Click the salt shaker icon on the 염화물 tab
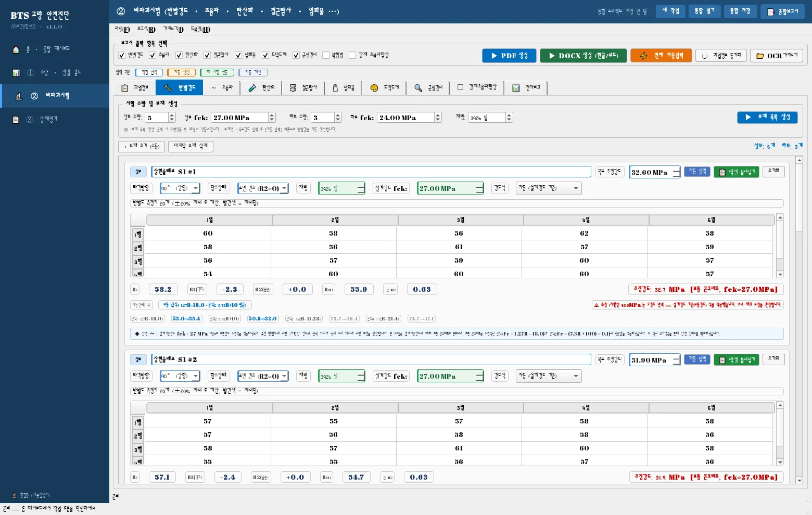 335,88
